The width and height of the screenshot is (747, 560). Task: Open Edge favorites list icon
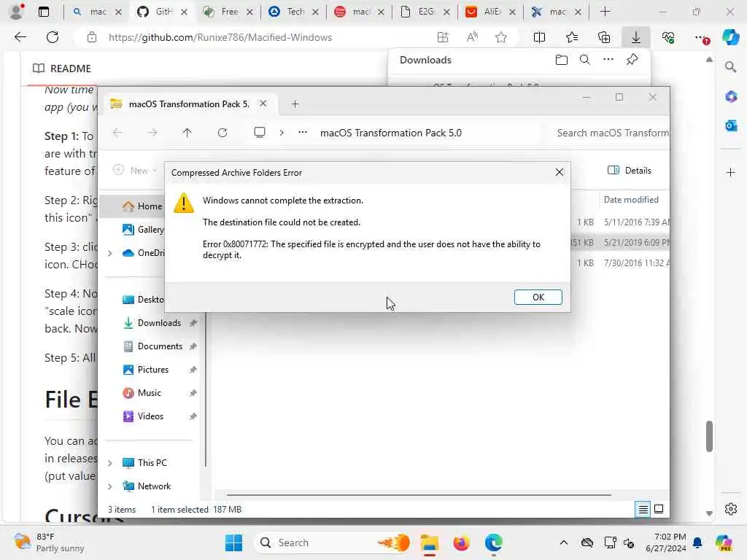(572, 37)
